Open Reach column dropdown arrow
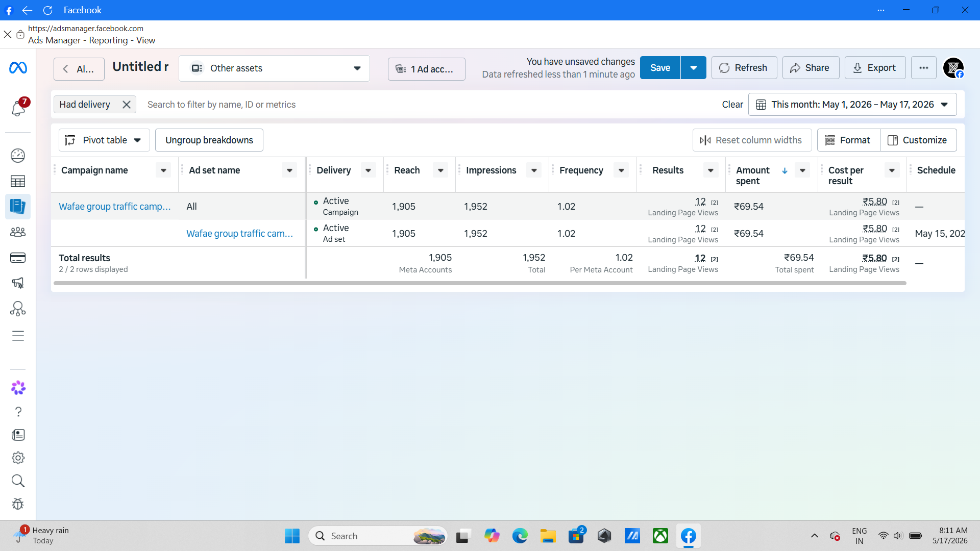Screen dimensions: 980x551 tap(440, 170)
